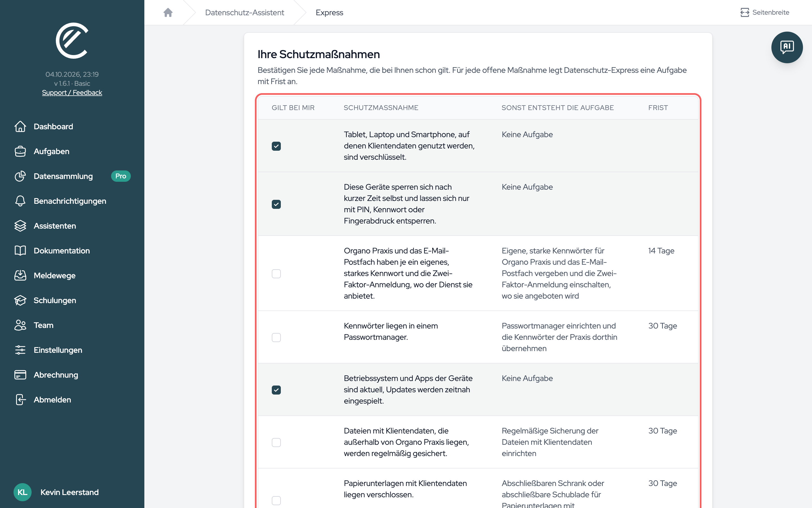The height and width of the screenshot is (508, 812).
Task: Click the Benachrichtigungen bell icon
Action: pos(20,201)
